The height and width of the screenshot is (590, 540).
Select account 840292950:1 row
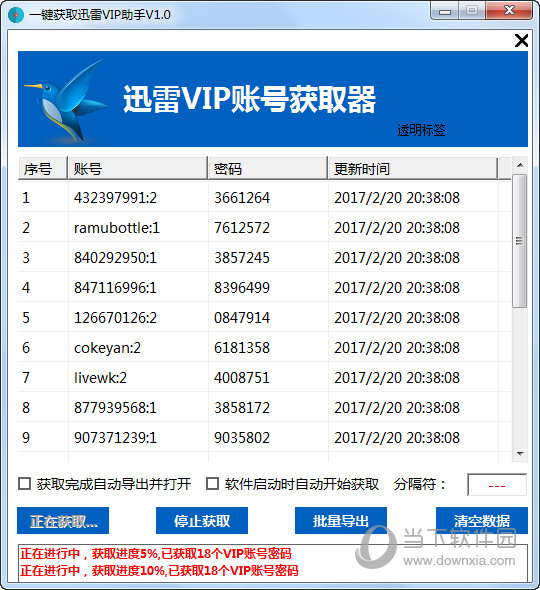point(264,257)
